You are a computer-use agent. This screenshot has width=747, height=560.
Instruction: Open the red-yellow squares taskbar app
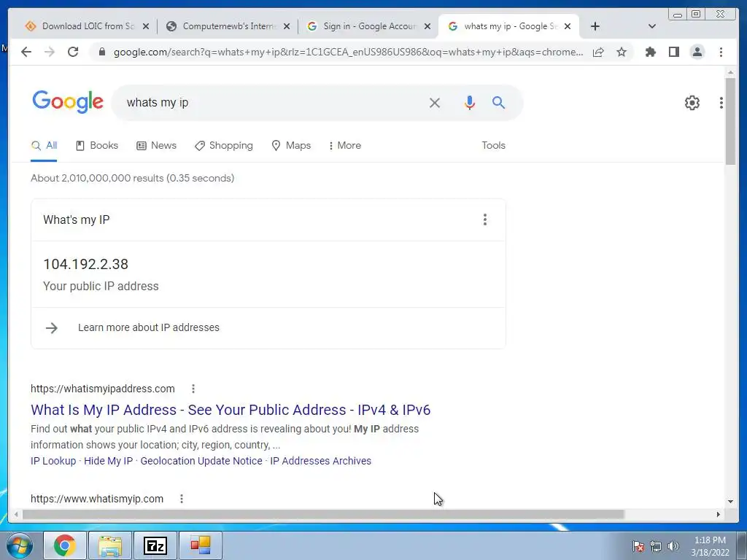pos(201,545)
